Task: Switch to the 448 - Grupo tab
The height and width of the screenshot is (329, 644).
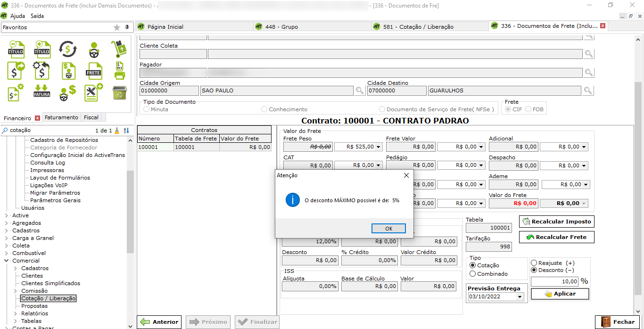Action: (x=281, y=27)
